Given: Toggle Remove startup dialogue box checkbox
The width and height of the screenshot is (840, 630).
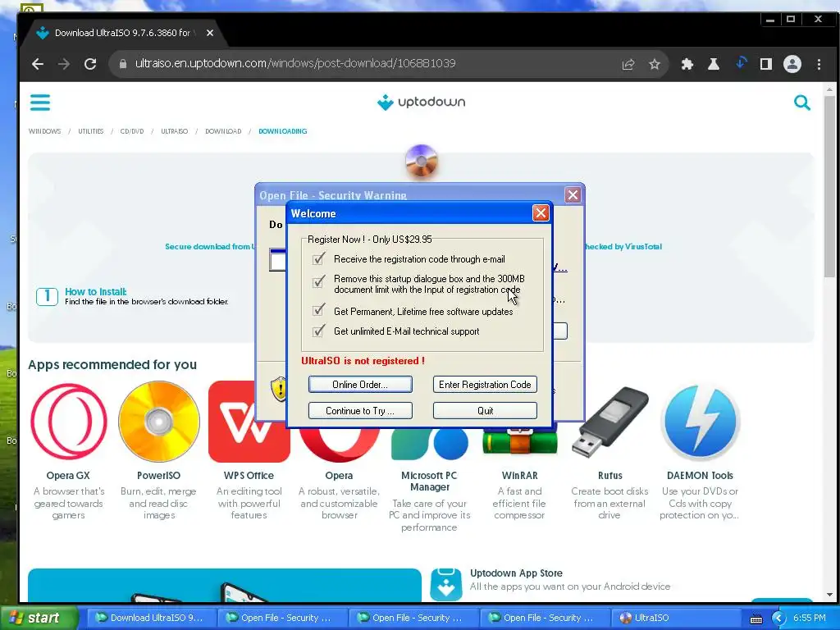Looking at the screenshot, I should coord(318,282).
